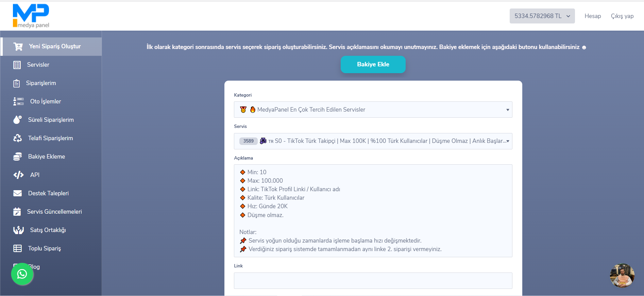Open the account balance TL dropdown

coord(542,16)
